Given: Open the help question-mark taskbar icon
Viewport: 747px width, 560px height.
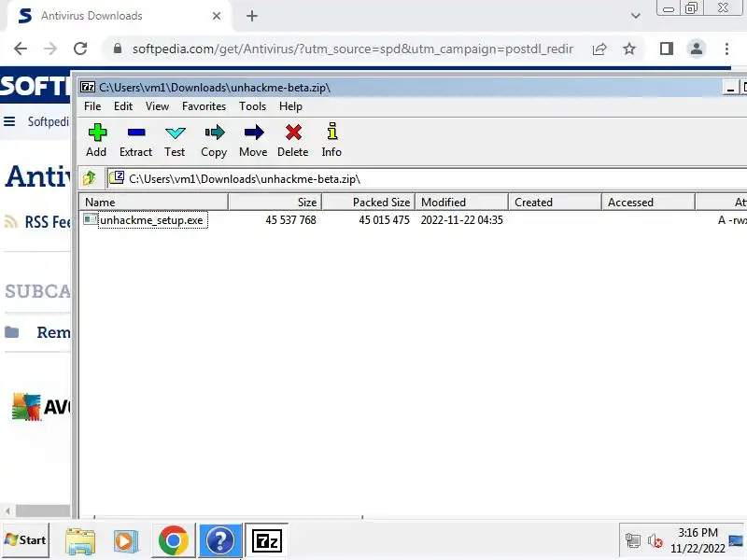Looking at the screenshot, I should 220,540.
